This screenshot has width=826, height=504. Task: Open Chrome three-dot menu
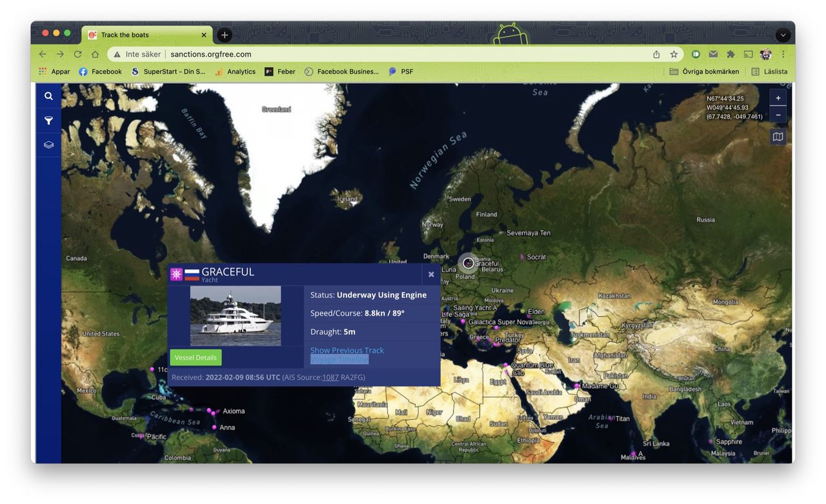[783, 54]
